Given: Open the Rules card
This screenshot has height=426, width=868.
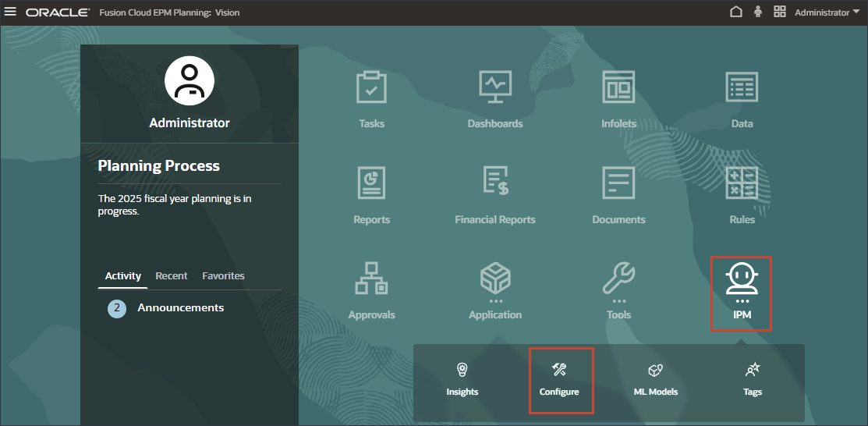Looking at the screenshot, I should [742, 196].
